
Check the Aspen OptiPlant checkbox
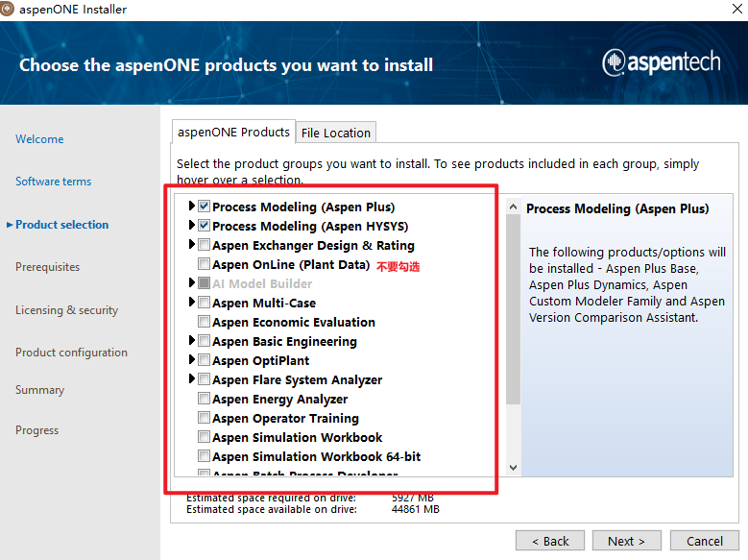pos(204,360)
